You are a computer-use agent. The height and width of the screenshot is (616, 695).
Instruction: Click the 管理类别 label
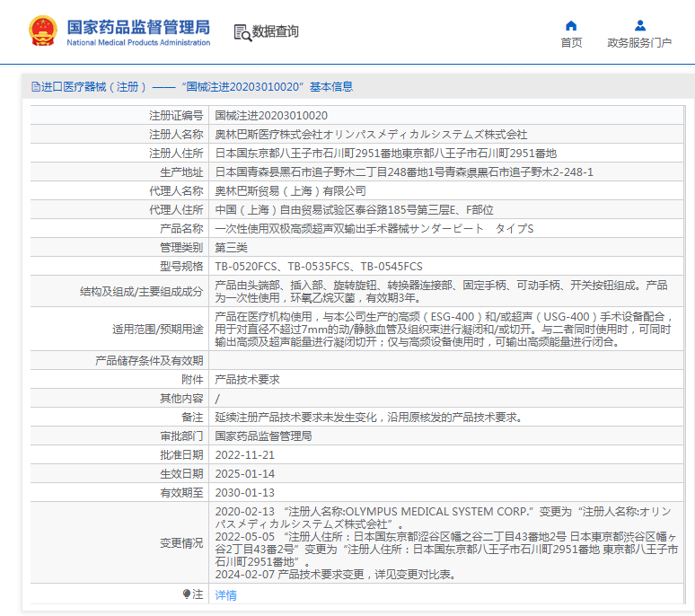[x=181, y=247]
